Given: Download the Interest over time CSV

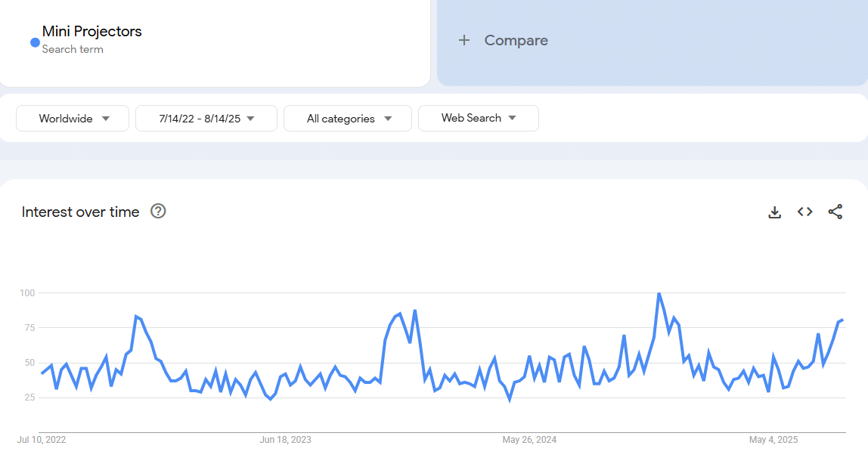Looking at the screenshot, I should click(774, 212).
